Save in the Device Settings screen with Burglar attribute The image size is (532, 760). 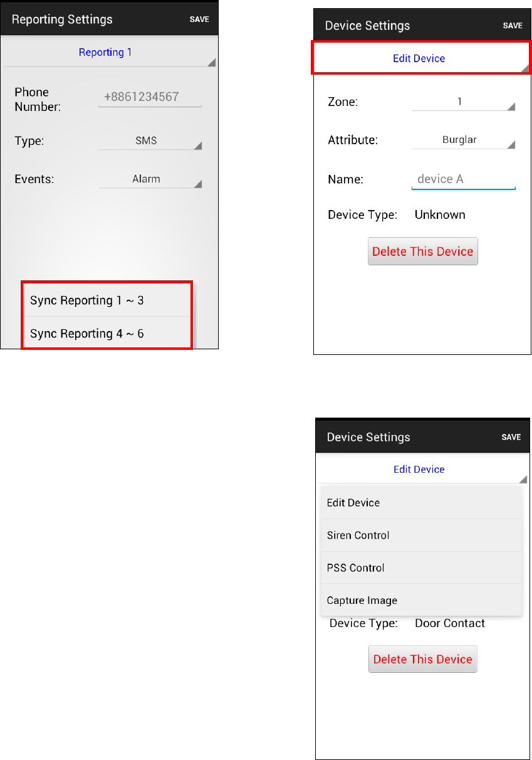512,26
